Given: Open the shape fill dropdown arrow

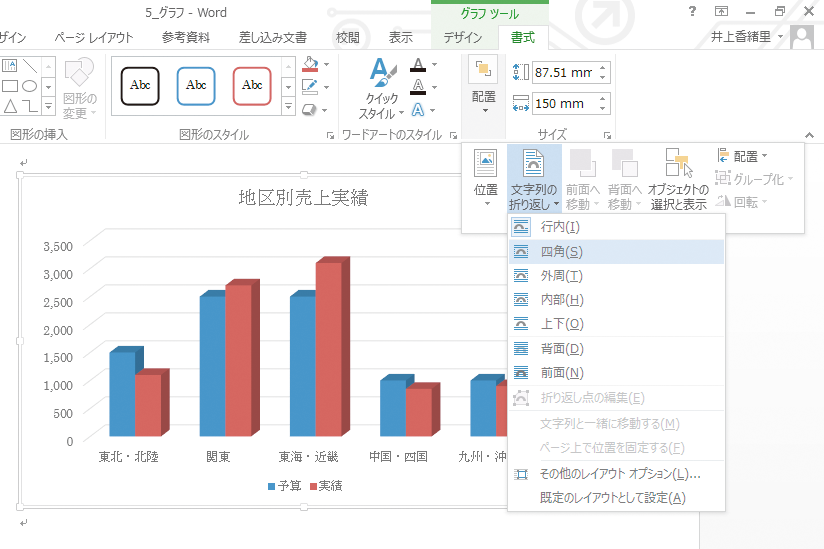Looking at the screenshot, I should coord(326,64).
